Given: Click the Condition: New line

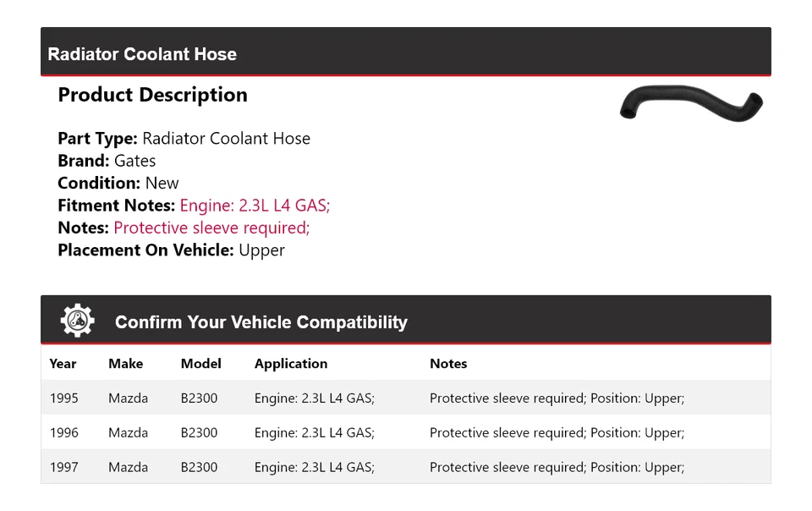Looking at the screenshot, I should [x=118, y=183].
